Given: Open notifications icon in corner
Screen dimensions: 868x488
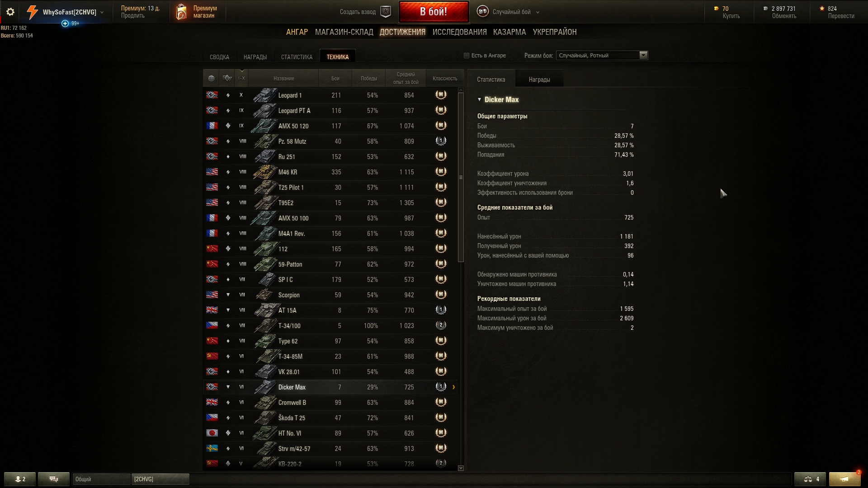Looking at the screenshot, I should click(x=844, y=479).
